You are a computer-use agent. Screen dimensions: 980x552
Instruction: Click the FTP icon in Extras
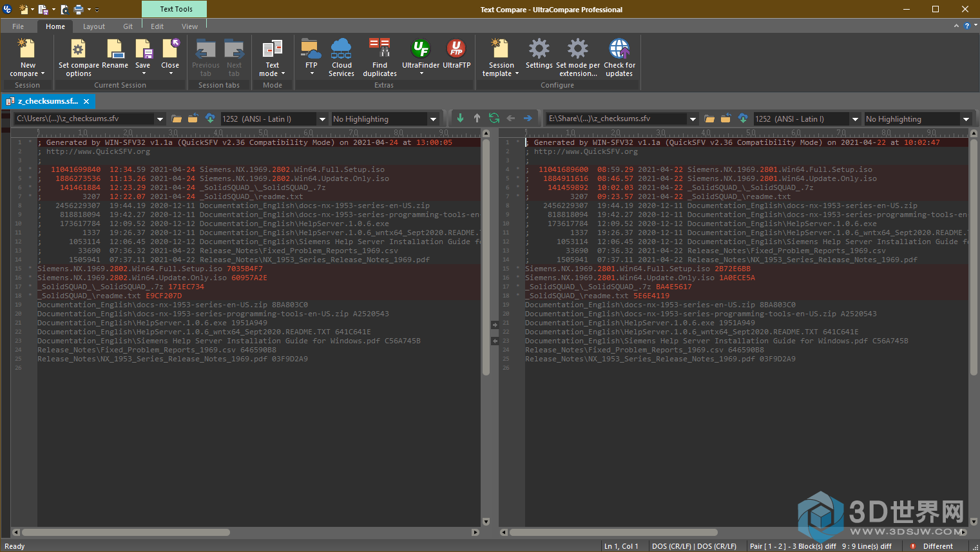[311, 49]
